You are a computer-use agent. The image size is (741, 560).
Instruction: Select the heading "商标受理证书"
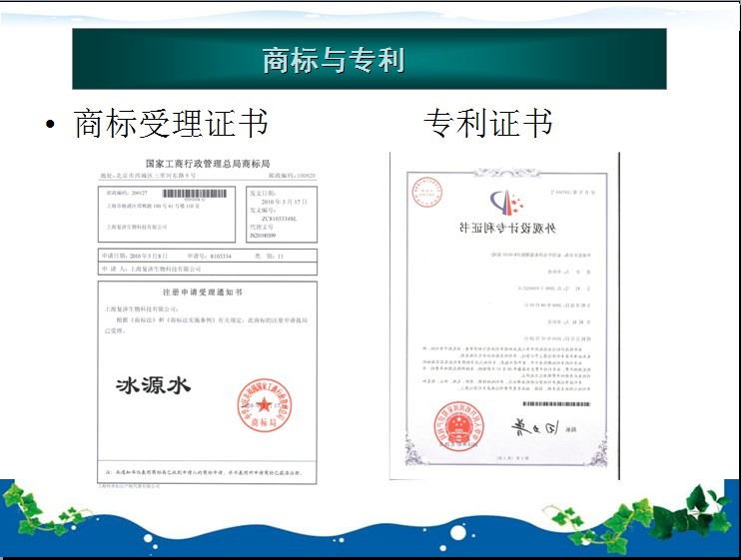pos(171,124)
